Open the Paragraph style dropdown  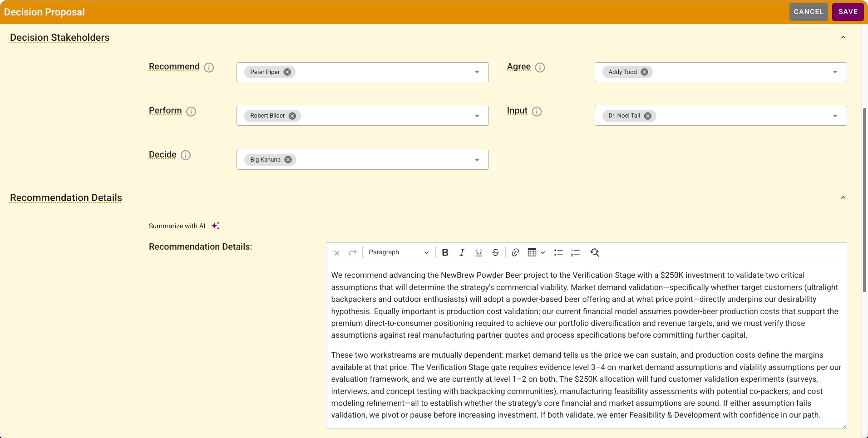tap(399, 252)
